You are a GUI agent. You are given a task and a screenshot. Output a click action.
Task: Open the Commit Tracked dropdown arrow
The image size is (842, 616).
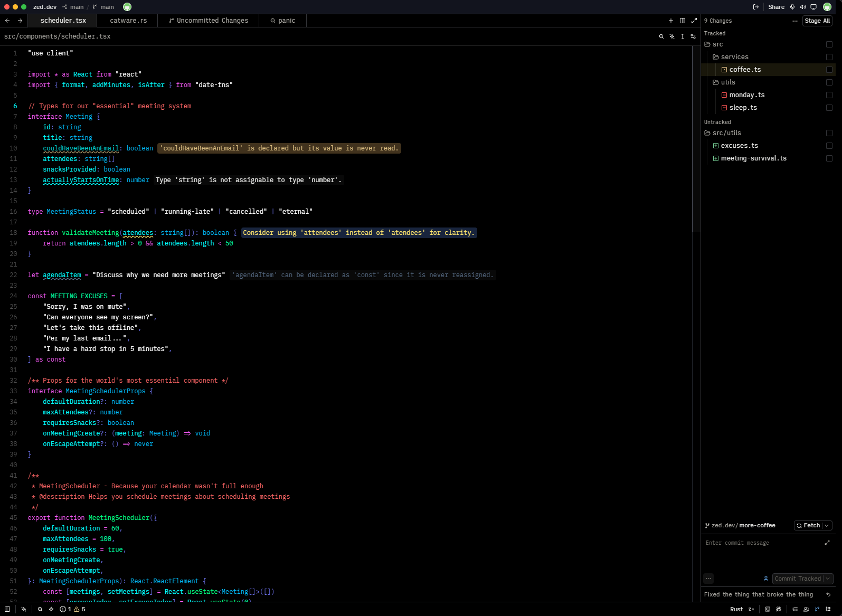[828, 579]
